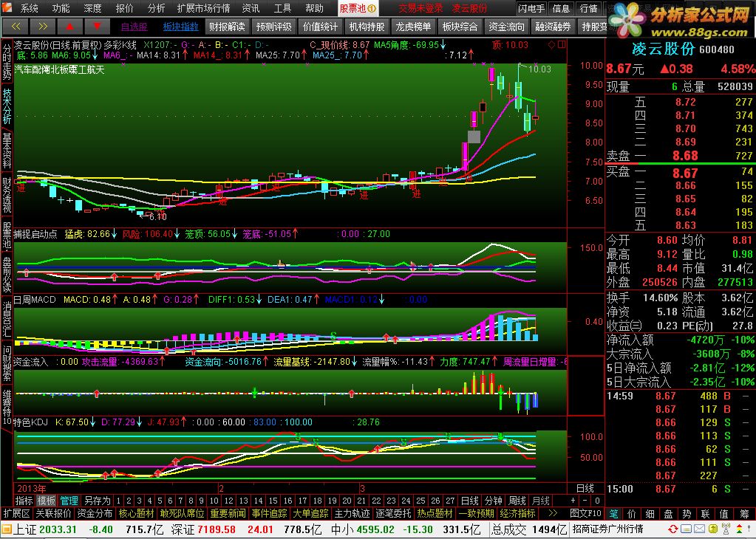The image size is (756, 539).
Task: Open the 系统 menu
Action: click(29, 8)
